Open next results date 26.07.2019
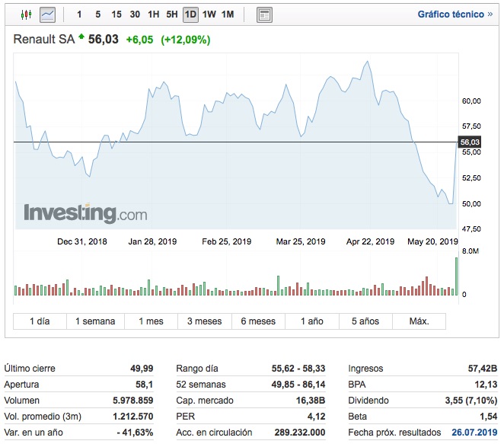This screenshot has width=504, height=444. click(x=474, y=432)
